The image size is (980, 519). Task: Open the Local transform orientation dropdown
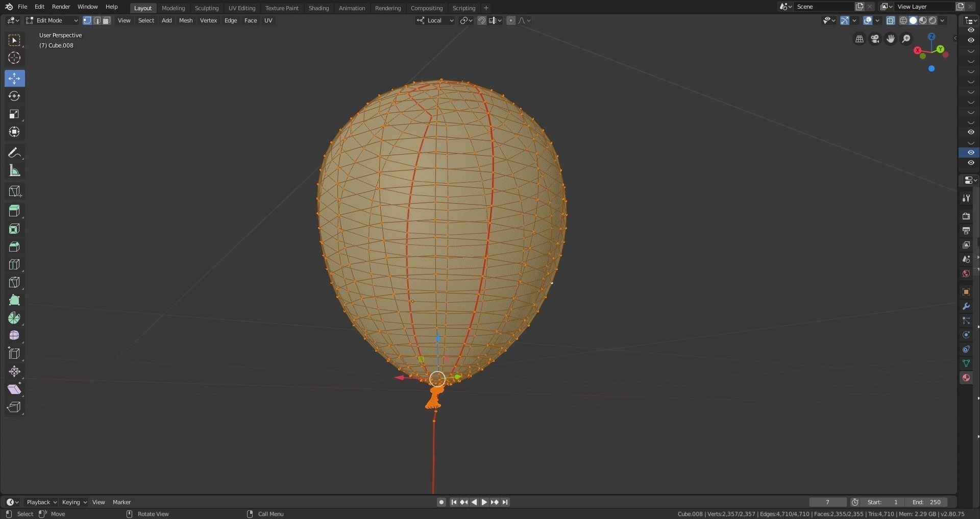tap(435, 20)
